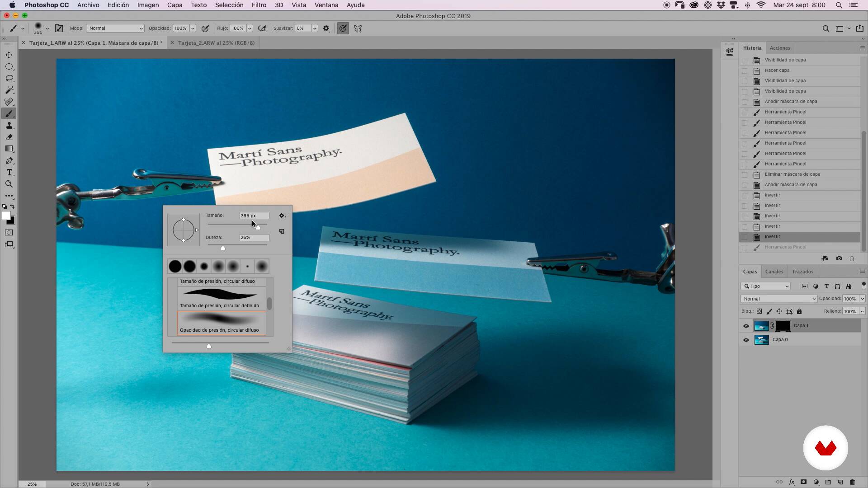Delete the selected layer
This screenshot has height=488, width=868.
coord(853,482)
